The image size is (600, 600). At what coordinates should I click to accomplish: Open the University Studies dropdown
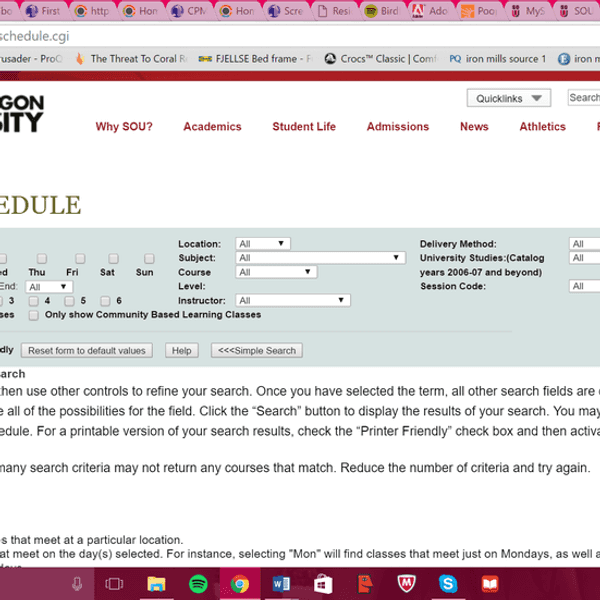[x=584, y=258]
